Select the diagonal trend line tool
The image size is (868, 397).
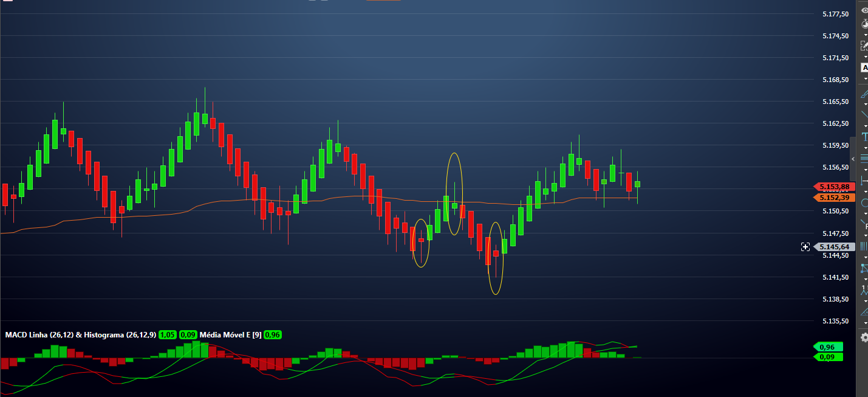pos(864,114)
